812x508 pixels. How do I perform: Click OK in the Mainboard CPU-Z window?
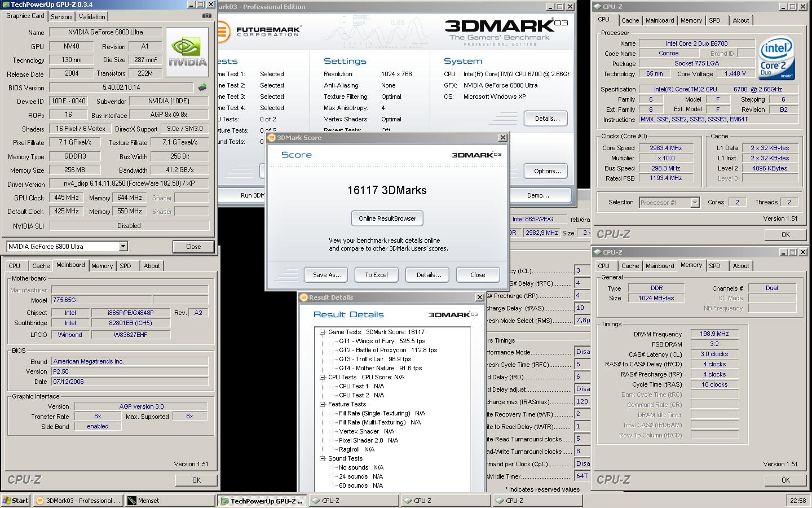[x=196, y=480]
